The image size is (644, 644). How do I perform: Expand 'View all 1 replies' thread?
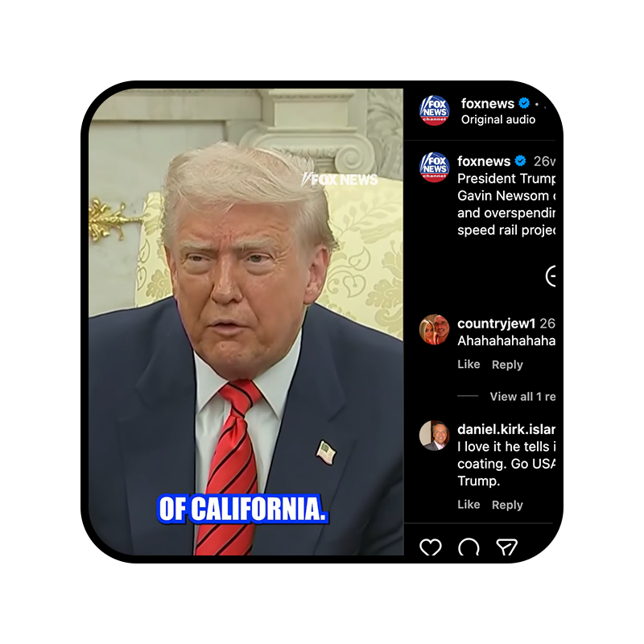(522, 396)
